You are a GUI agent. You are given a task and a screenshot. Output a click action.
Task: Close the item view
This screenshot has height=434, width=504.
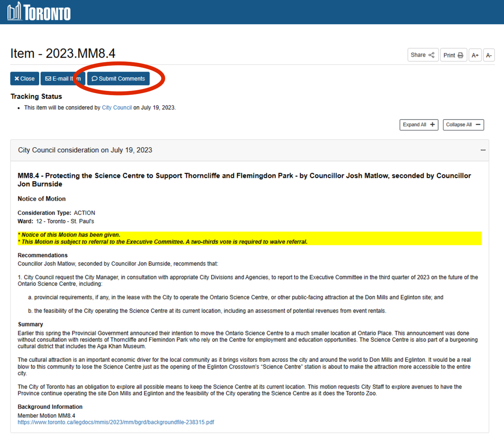click(x=25, y=78)
